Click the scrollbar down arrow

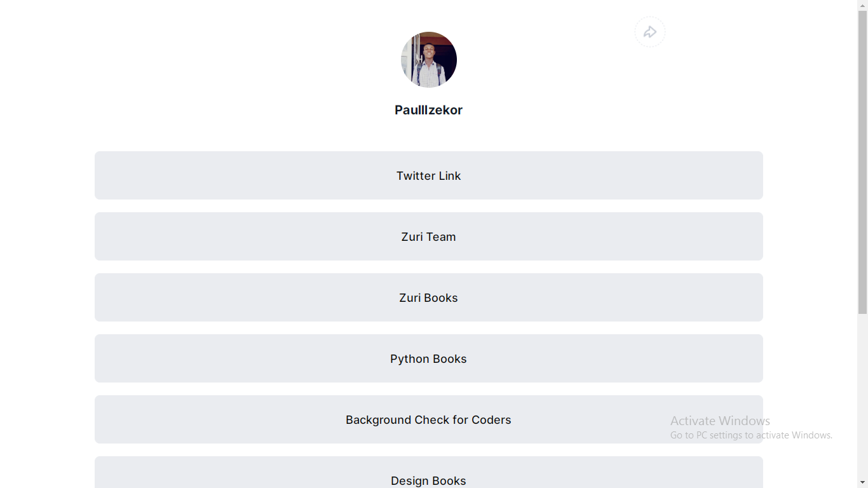[862, 482]
